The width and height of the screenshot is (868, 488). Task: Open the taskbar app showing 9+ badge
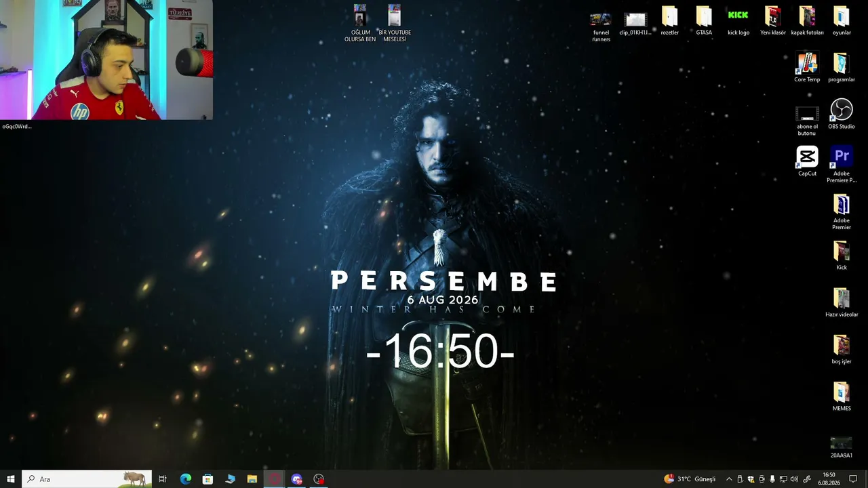click(x=296, y=479)
